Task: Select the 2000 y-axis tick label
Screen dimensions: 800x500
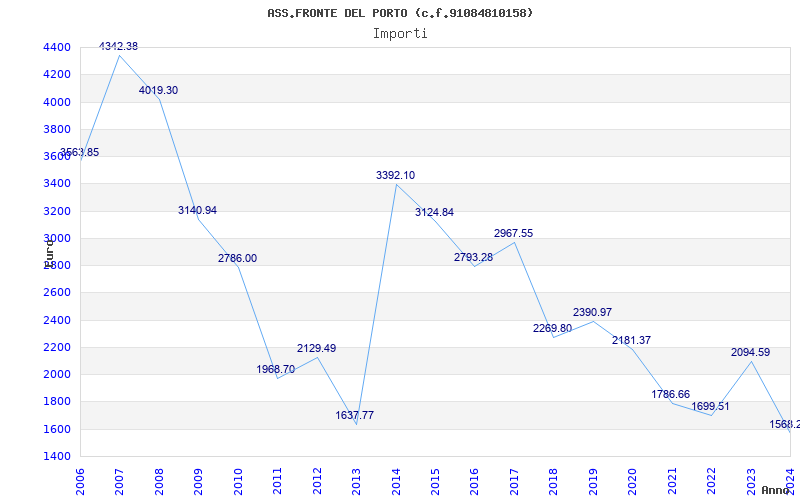Action: click(x=57, y=374)
